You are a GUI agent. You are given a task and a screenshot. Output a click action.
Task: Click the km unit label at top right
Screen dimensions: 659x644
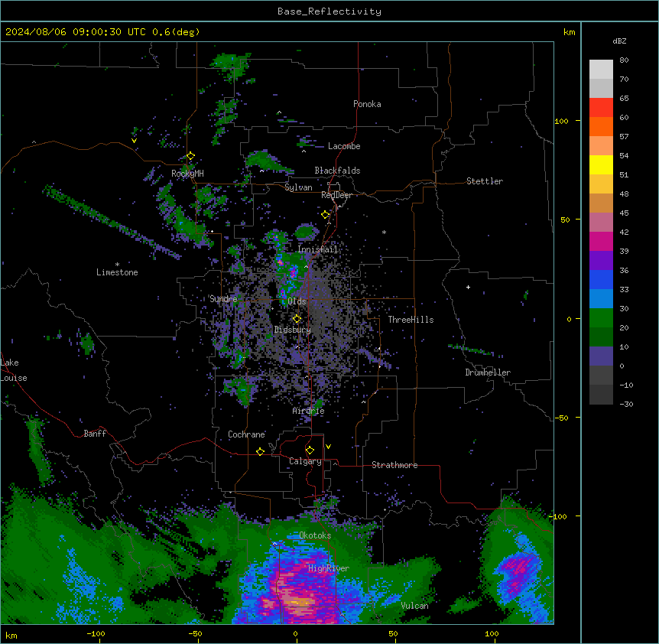click(x=570, y=32)
